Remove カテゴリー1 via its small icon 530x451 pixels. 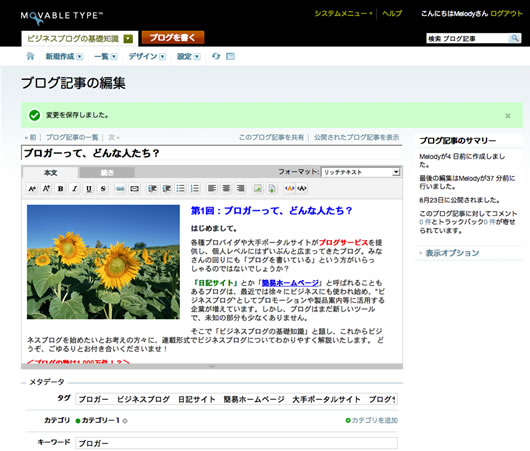point(125,421)
